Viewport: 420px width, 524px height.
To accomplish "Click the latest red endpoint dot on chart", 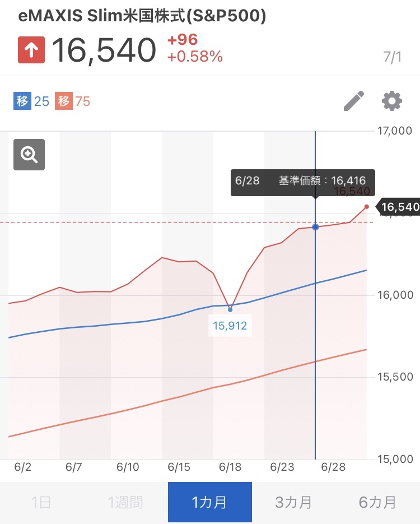I will (367, 207).
